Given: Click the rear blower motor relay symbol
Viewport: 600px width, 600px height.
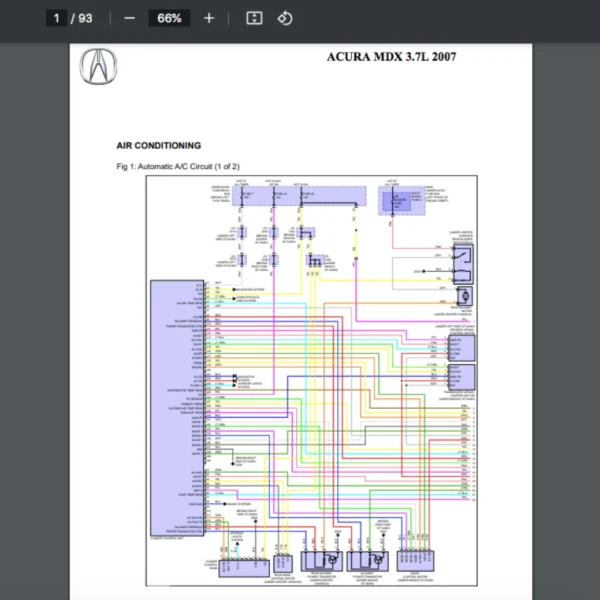Looking at the screenshot, I should tap(461, 264).
